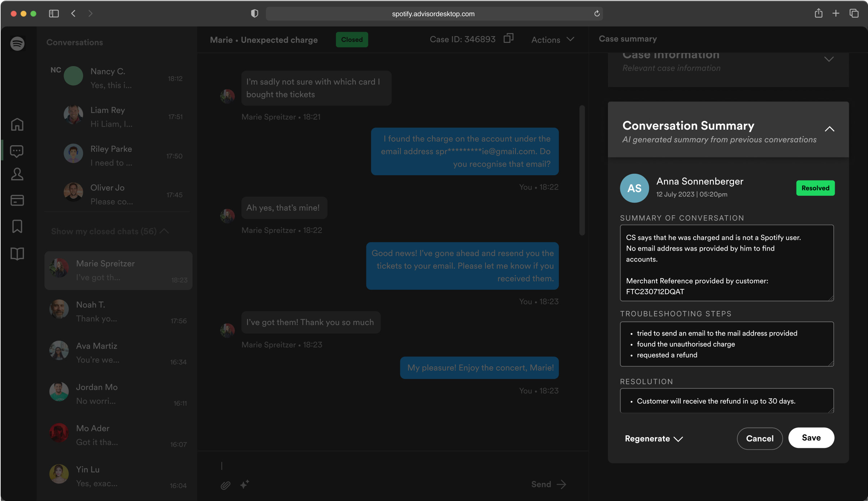Click the paperclip attachment icon
The width and height of the screenshot is (868, 501).
pyautogui.click(x=225, y=485)
